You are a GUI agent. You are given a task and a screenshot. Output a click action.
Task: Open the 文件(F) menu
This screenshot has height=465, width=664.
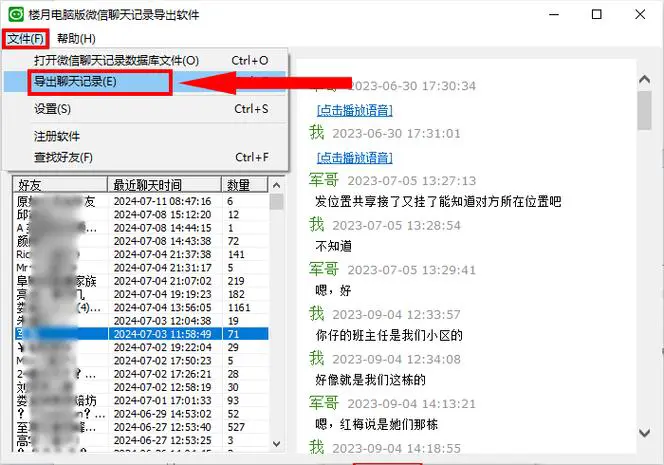coord(25,39)
